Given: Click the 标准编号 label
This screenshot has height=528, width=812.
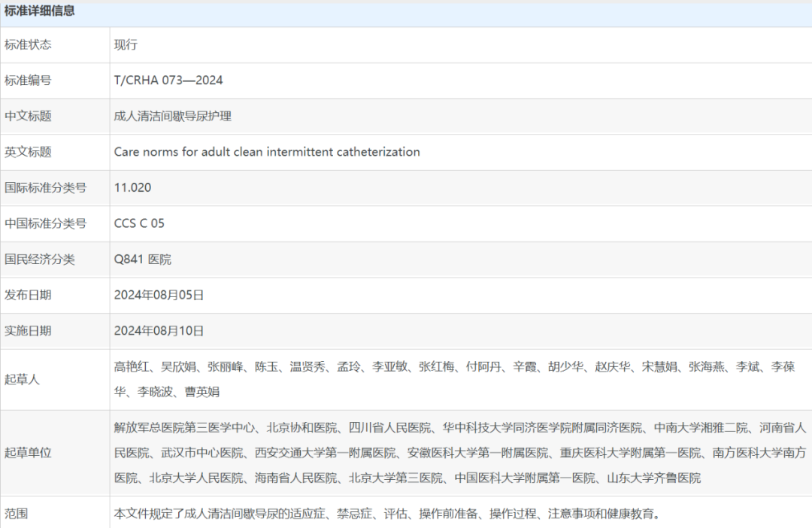Looking at the screenshot, I should [28, 80].
